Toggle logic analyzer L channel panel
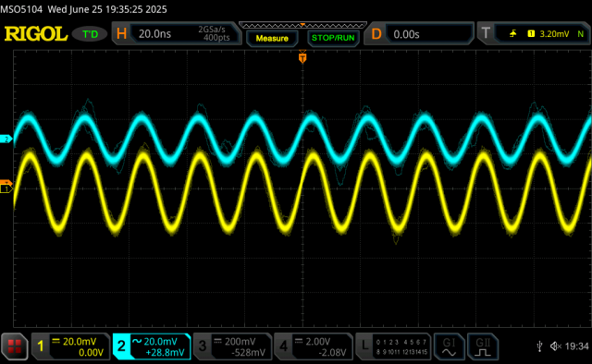The height and width of the screenshot is (364, 592). click(393, 346)
